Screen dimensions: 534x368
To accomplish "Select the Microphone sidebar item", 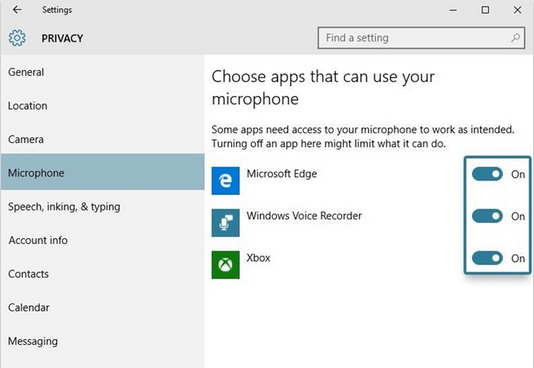I will pyautogui.click(x=102, y=172).
